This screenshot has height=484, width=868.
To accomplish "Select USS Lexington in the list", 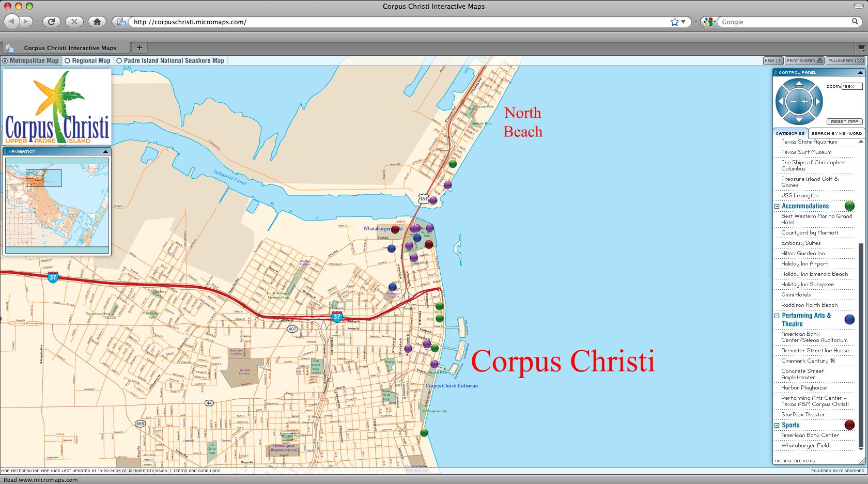I will coord(800,195).
